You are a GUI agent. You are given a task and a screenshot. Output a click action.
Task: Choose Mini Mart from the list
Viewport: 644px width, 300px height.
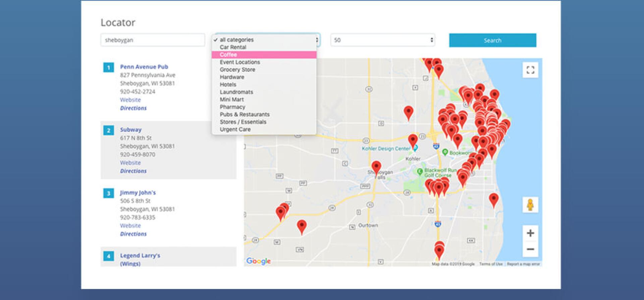pyautogui.click(x=264, y=99)
